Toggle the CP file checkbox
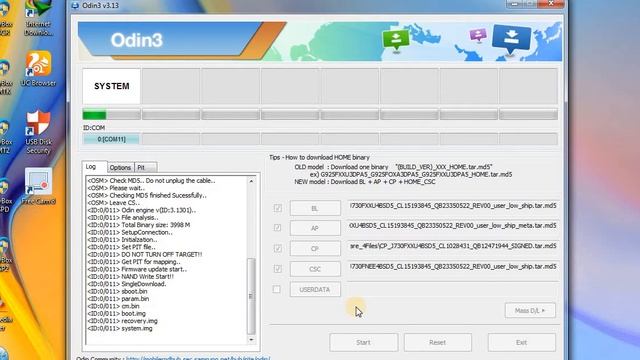Viewport: 640px width, 360px height. click(277, 248)
